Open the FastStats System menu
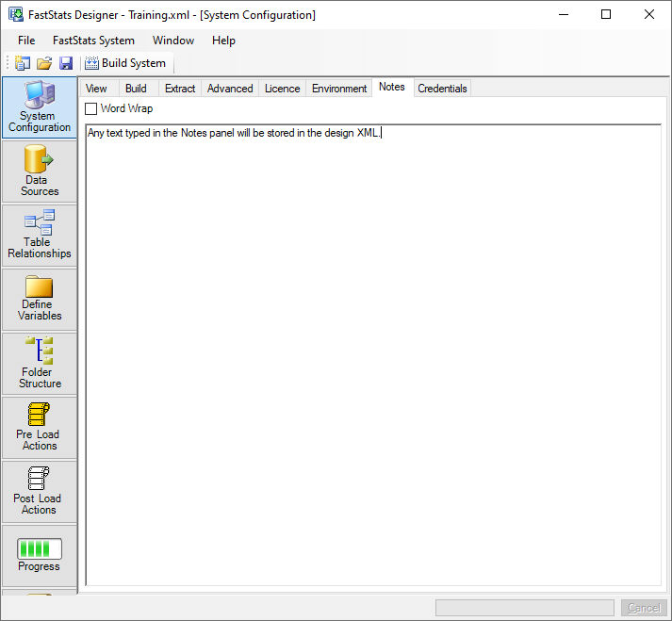The image size is (672, 621). click(x=93, y=41)
